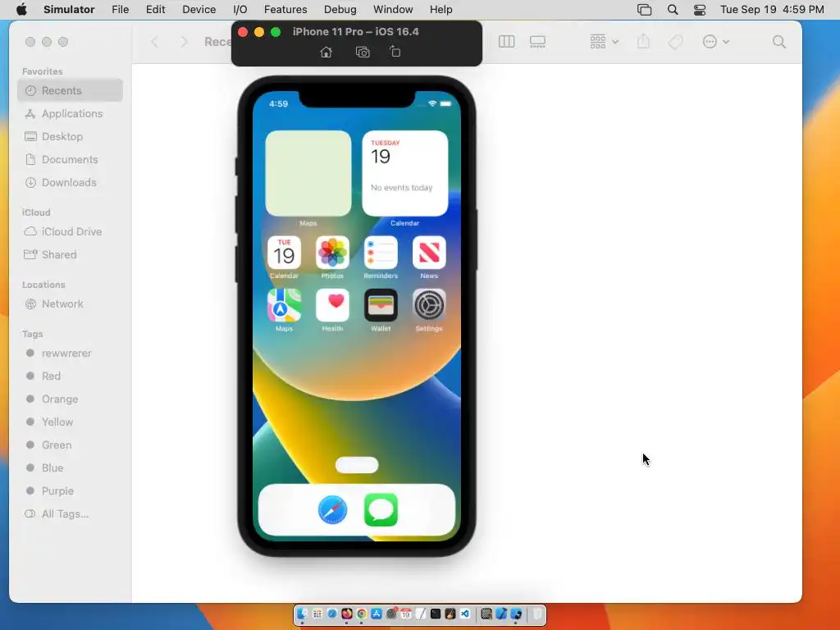
Task: Open Desktop in Finder sidebar
Action: point(71,137)
